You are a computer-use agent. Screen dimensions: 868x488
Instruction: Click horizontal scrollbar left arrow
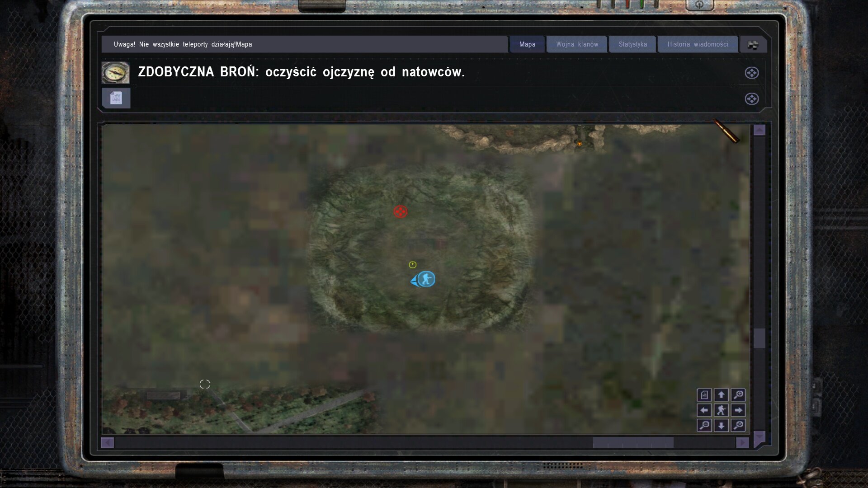pos(108,442)
